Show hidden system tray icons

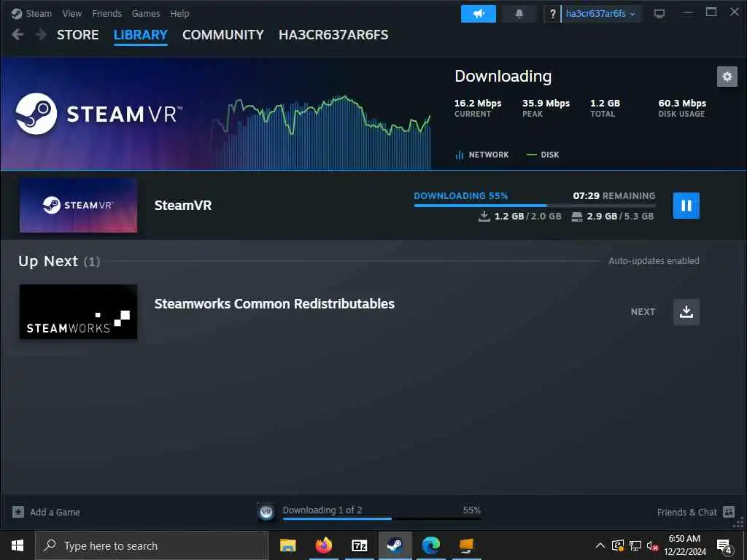[600, 545]
